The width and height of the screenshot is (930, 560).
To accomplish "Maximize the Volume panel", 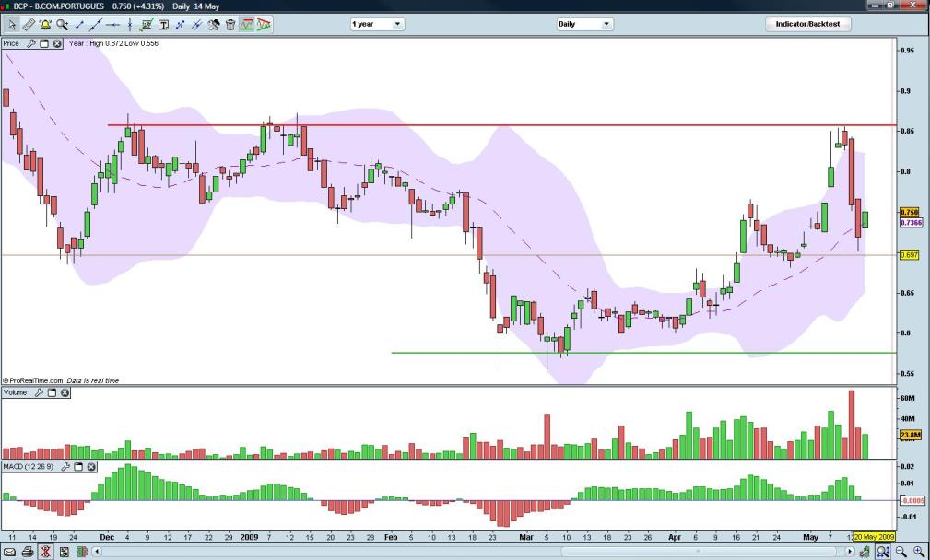I will point(52,392).
